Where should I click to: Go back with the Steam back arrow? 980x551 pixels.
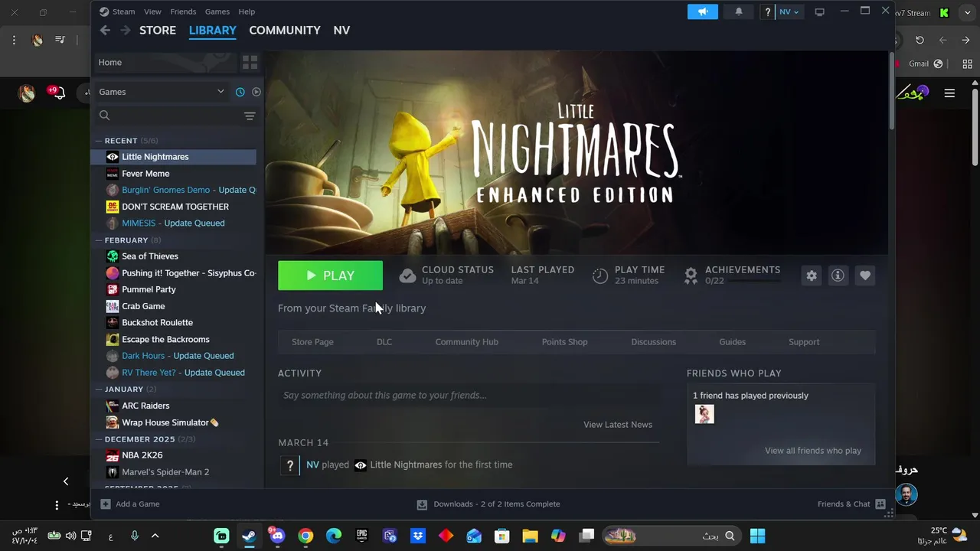tap(106, 30)
